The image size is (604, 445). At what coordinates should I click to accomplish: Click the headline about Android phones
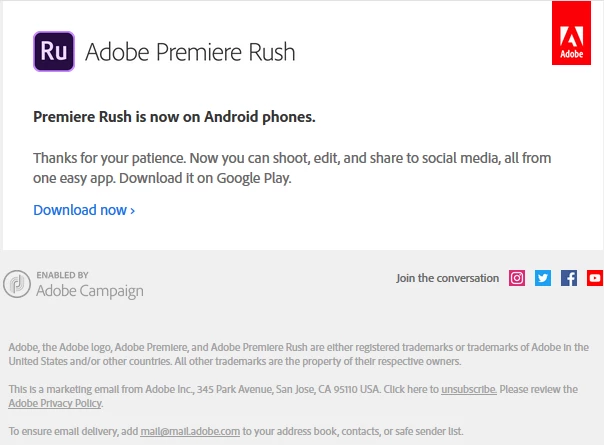(x=174, y=117)
